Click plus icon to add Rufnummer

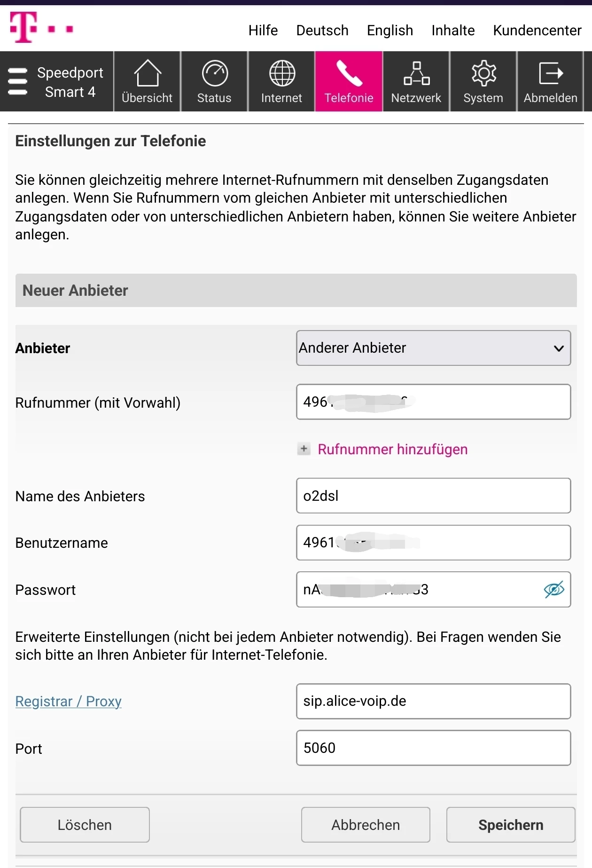[304, 449]
